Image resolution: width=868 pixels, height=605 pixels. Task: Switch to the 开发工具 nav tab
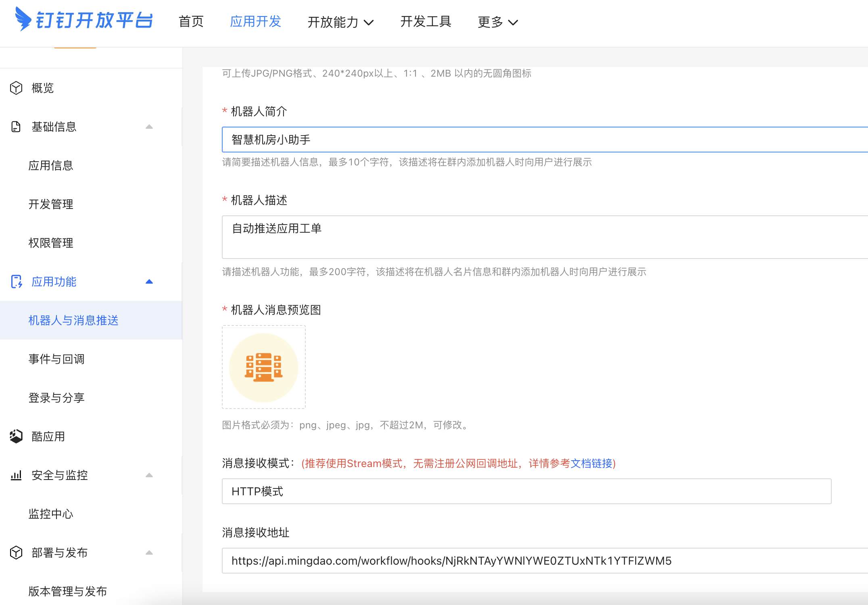(x=426, y=22)
